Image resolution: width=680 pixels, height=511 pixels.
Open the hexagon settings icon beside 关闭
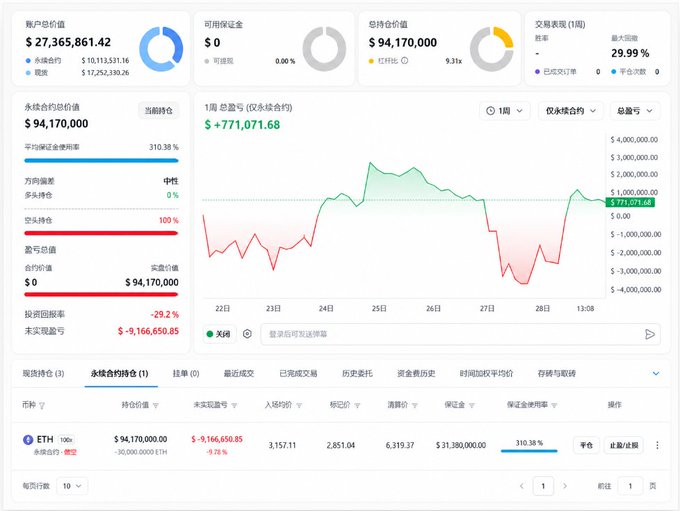pos(247,334)
